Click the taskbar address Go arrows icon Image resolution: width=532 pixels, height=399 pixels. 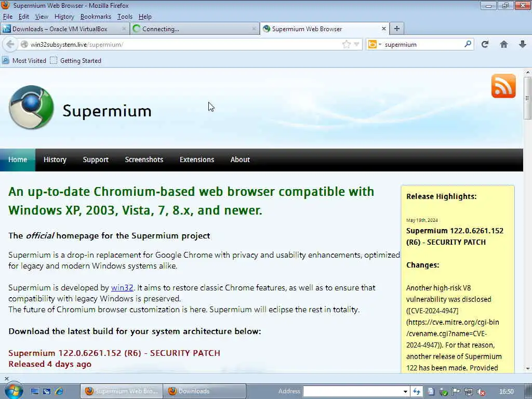[x=416, y=392]
